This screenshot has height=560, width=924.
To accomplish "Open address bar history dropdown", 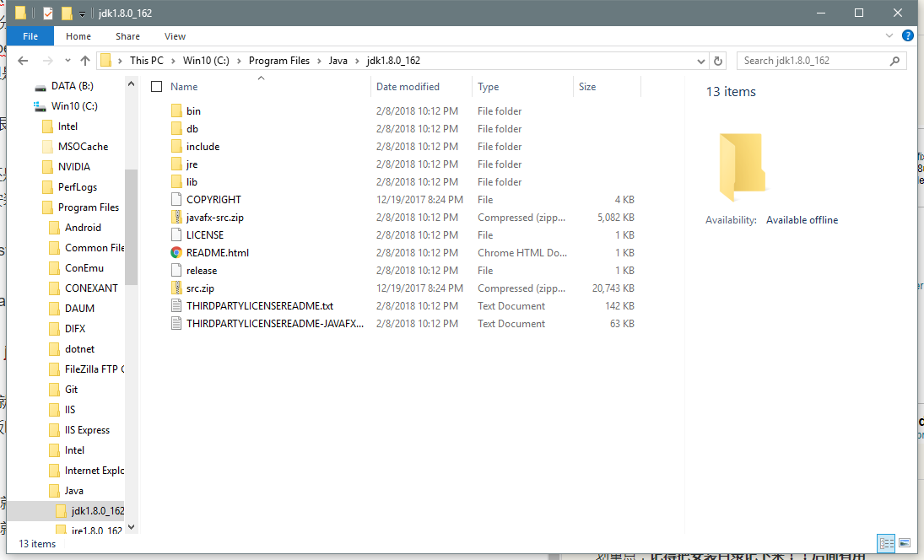I will click(700, 62).
